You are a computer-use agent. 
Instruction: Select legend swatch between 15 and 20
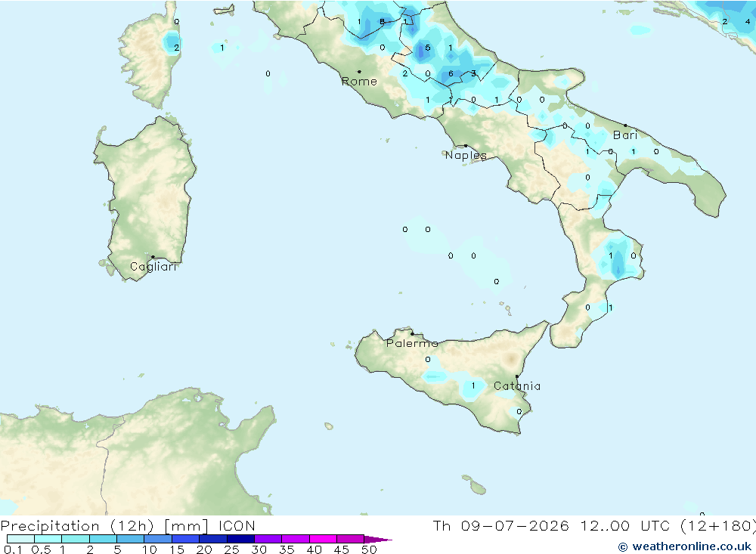(x=186, y=539)
